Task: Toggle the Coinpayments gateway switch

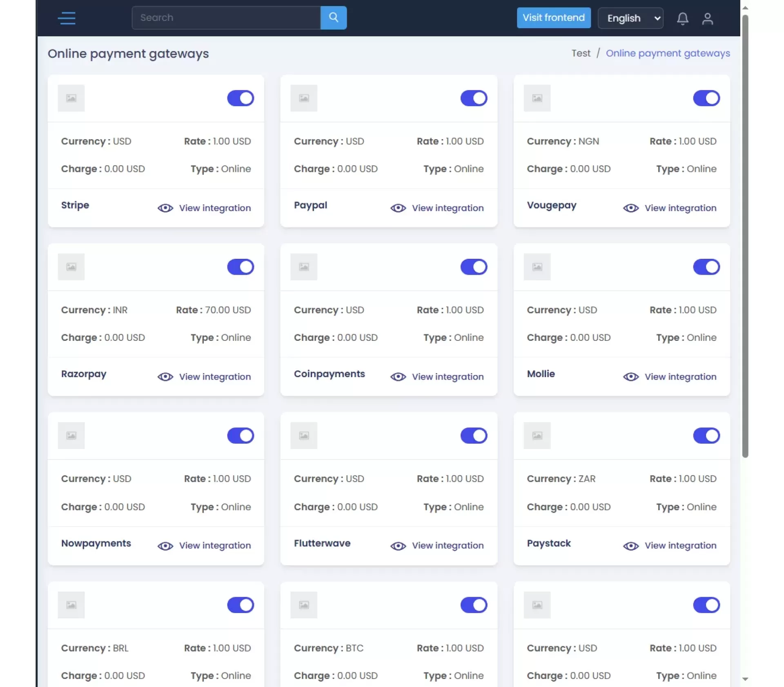Action: tap(473, 267)
